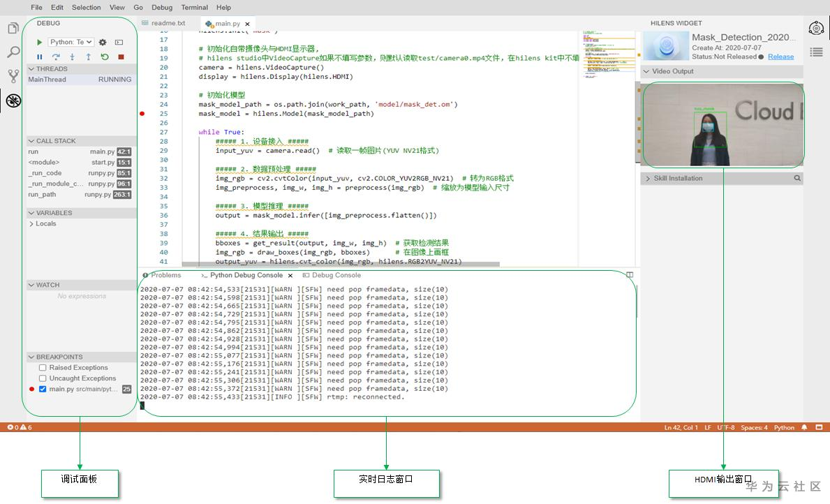Open the Python debug configuration dropdown

[x=70, y=42]
